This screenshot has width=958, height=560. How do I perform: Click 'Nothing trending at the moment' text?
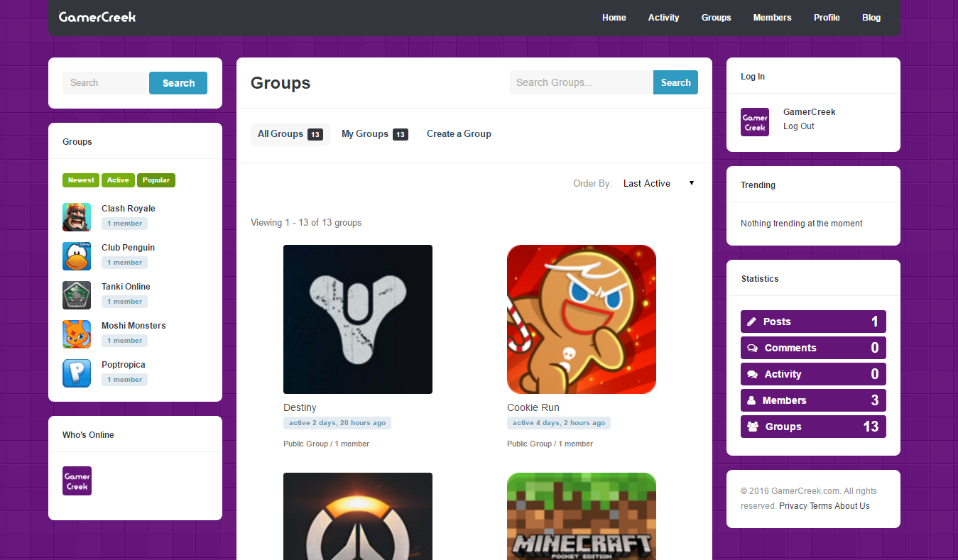tap(802, 224)
